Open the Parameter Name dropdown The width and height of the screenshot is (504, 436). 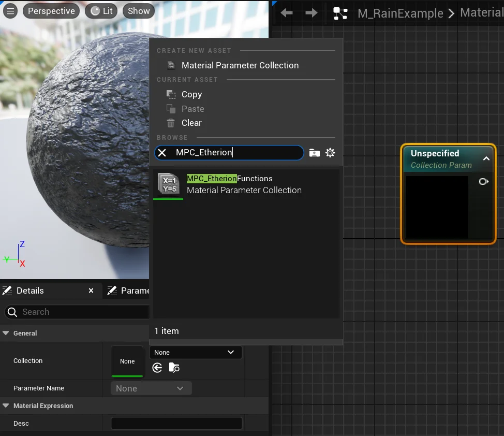(151, 388)
